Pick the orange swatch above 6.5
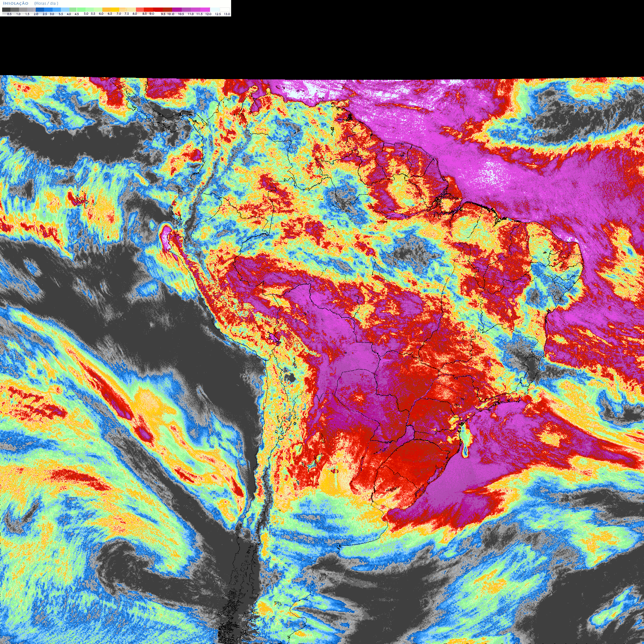 [106, 10]
